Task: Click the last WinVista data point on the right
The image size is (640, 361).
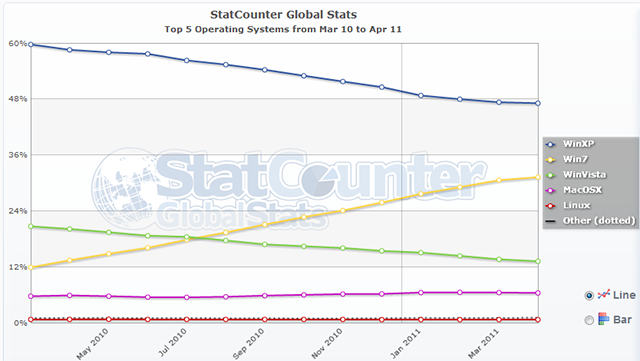Action: coord(538,261)
